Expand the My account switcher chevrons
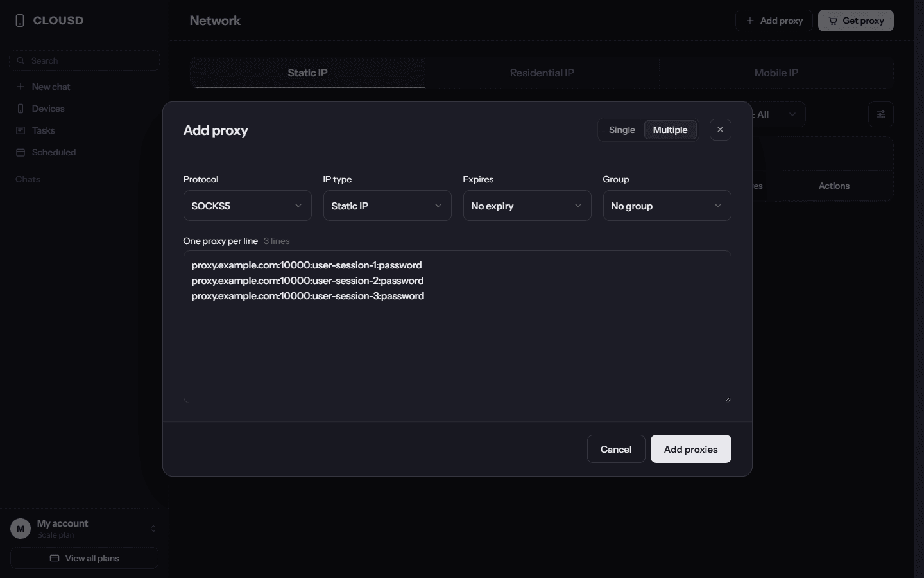 click(x=153, y=529)
